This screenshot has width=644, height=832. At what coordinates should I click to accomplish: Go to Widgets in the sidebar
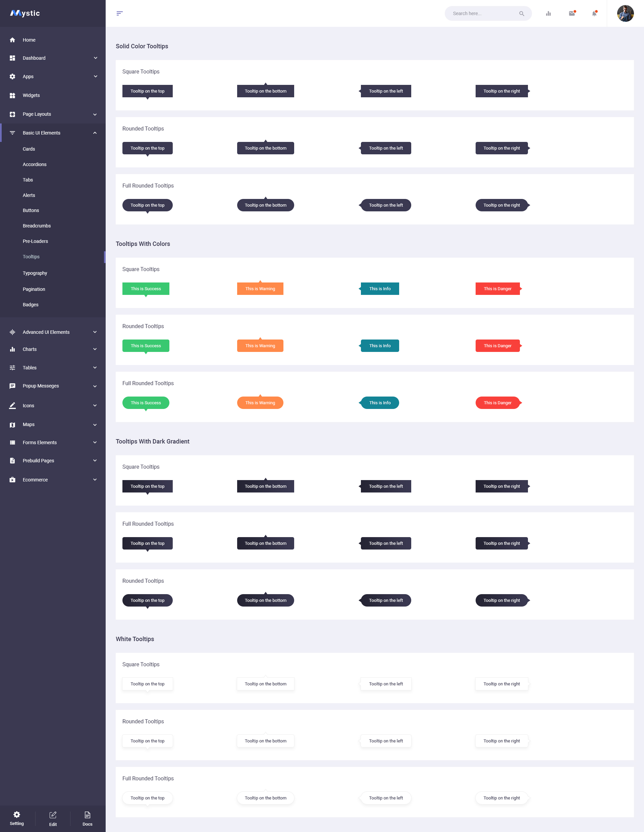click(x=31, y=95)
